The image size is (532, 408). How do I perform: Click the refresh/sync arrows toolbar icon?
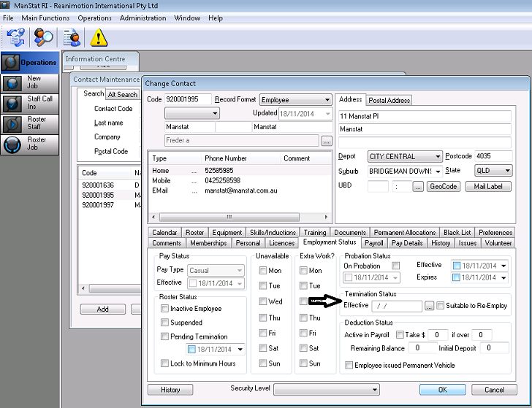16,36
